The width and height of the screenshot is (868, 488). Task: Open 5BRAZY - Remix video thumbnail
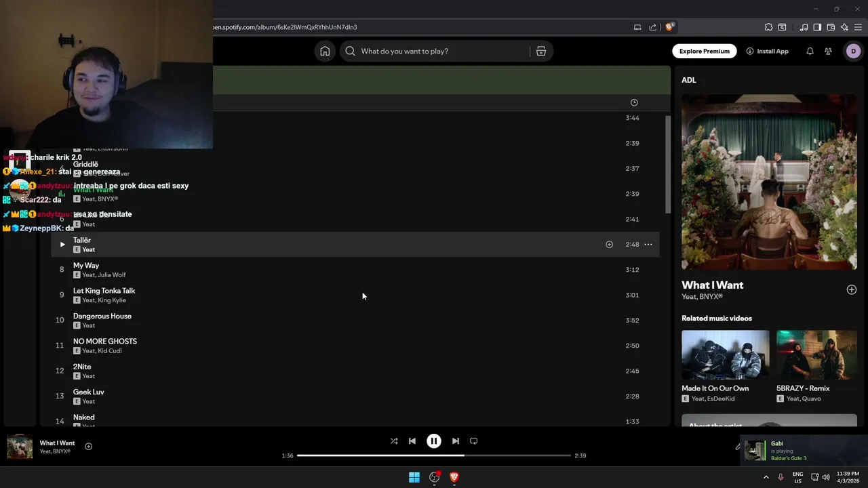point(816,354)
